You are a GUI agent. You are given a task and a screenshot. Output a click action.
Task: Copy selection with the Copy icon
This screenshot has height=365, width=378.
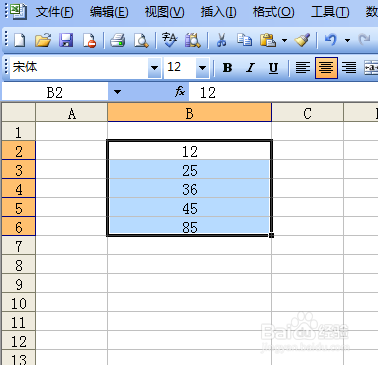click(244, 40)
